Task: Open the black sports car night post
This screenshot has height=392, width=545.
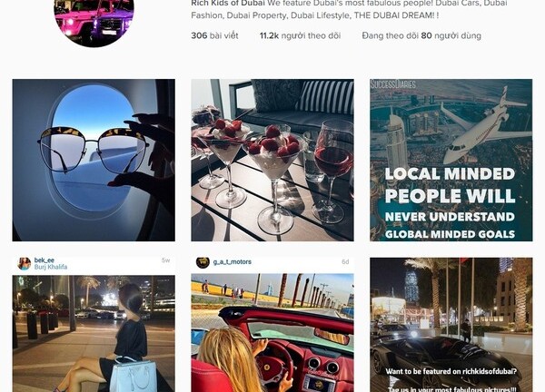Action: pyautogui.click(x=451, y=325)
